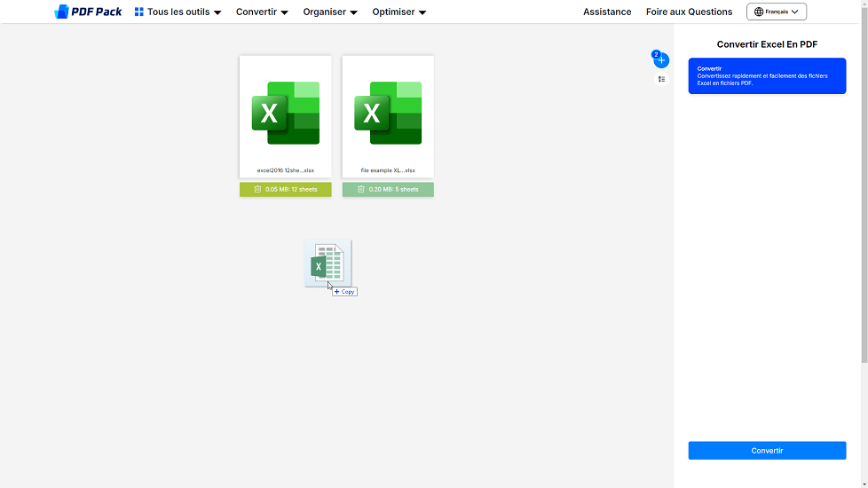The height and width of the screenshot is (488, 868).
Task: Click the globe icon in language selector
Action: pos(759,12)
